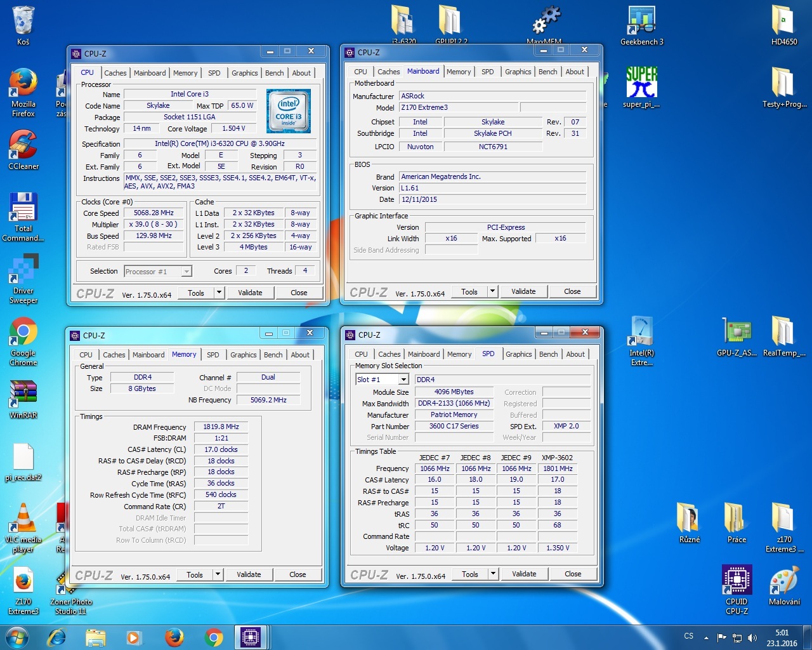Open Windows Media Player from the taskbar

(x=134, y=637)
